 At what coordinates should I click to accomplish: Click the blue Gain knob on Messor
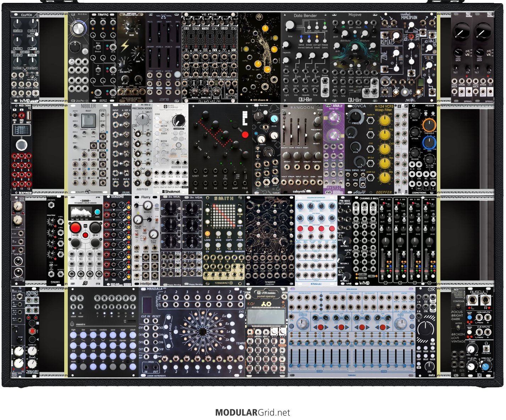[x=429, y=143]
